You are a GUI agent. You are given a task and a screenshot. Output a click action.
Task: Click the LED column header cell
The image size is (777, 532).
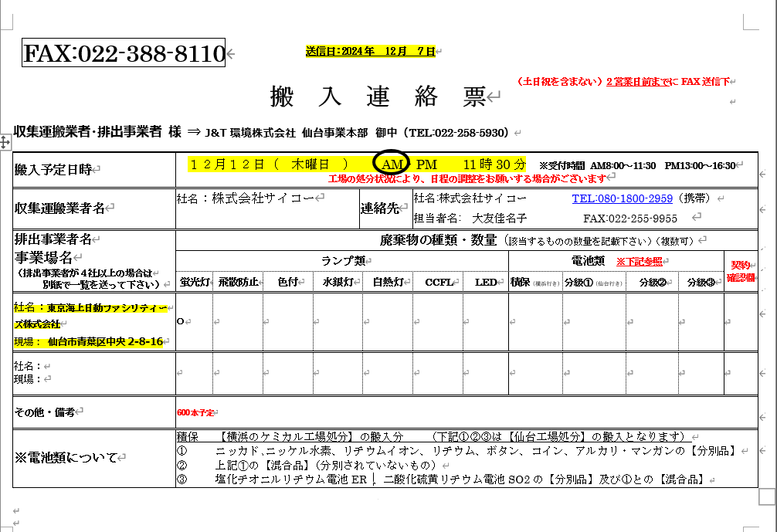click(485, 283)
